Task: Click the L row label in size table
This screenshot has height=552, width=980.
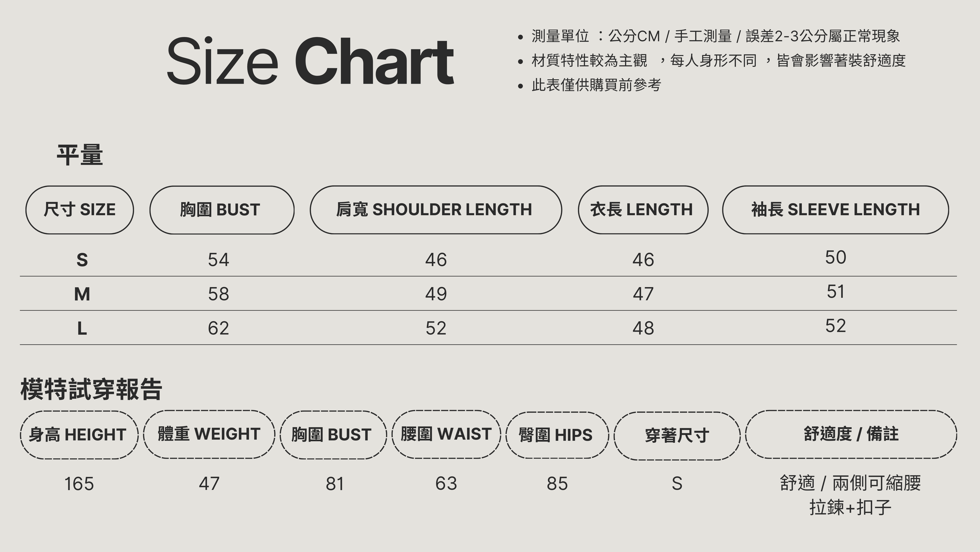Action: (82, 328)
